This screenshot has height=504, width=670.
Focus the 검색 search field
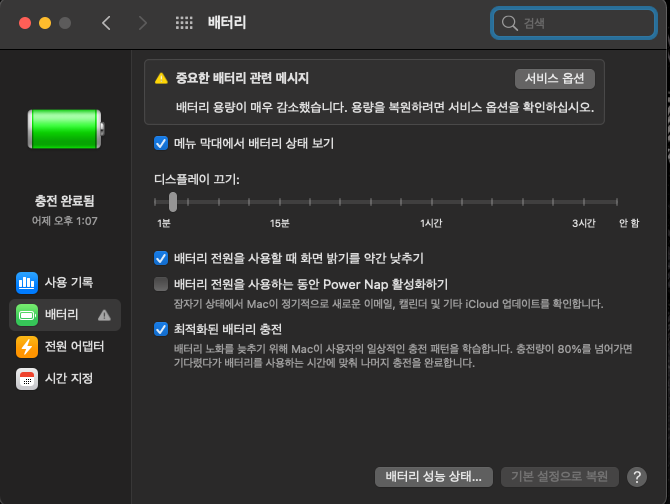coord(573,23)
